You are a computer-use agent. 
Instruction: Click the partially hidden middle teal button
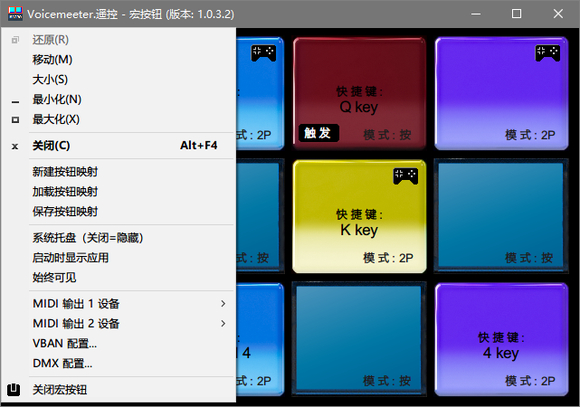[260, 216]
